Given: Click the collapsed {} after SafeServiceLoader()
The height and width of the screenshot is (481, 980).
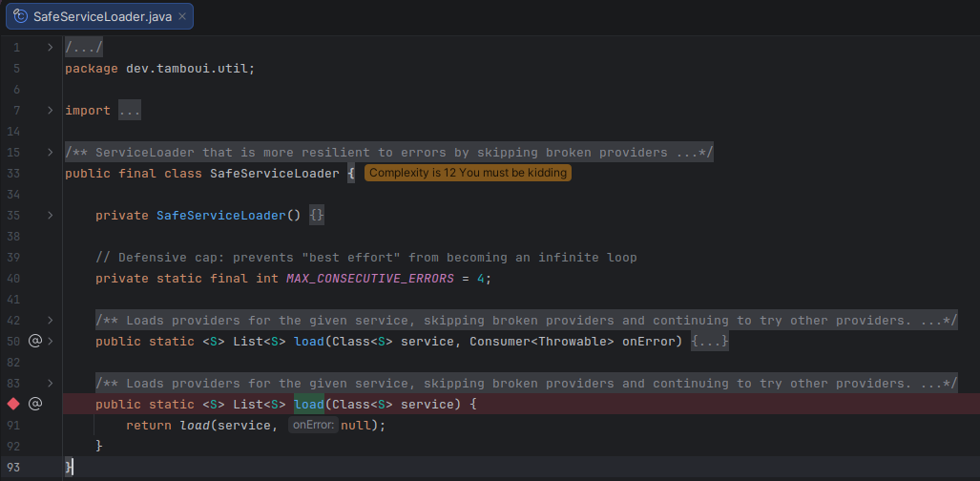Looking at the screenshot, I should tap(317, 215).
